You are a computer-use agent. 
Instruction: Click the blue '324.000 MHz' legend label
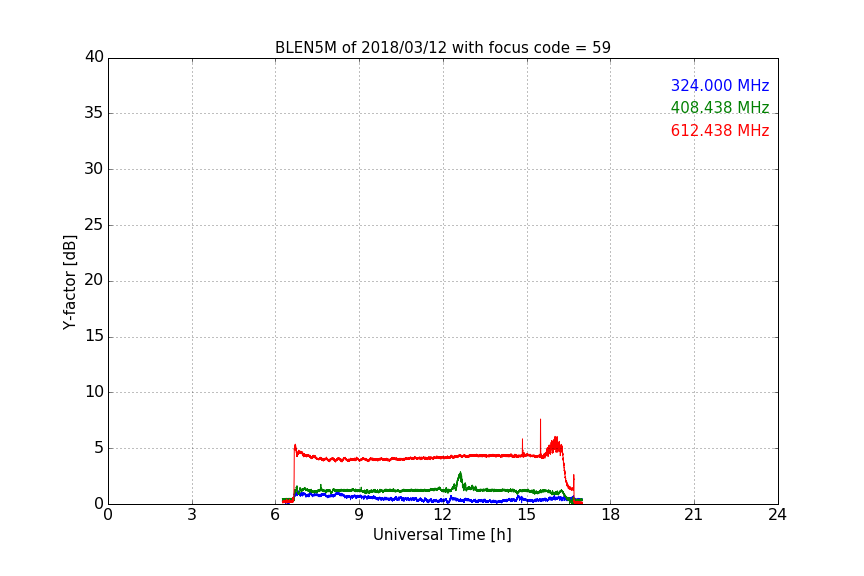point(720,85)
